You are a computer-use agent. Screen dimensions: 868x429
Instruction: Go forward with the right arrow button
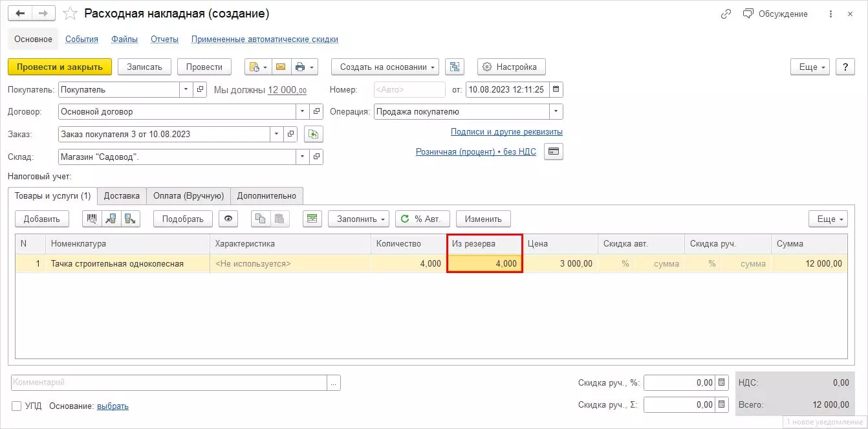(43, 14)
